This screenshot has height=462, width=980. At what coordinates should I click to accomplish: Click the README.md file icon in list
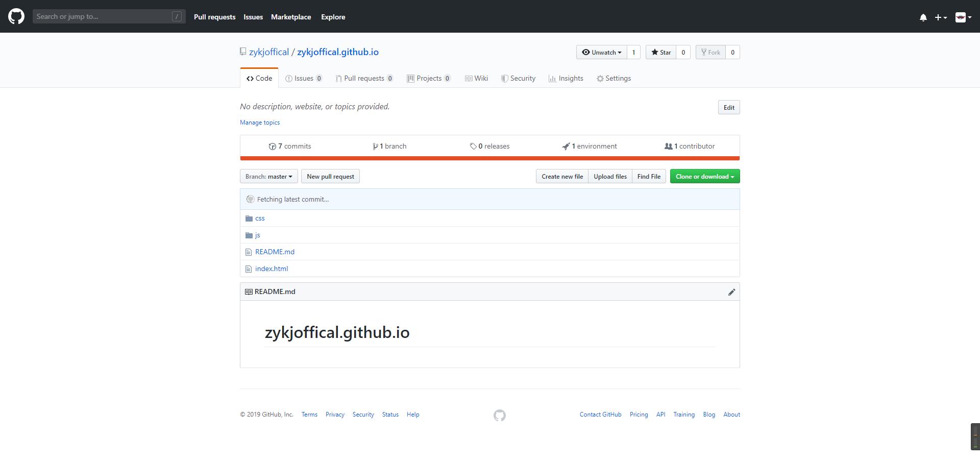[x=249, y=252]
